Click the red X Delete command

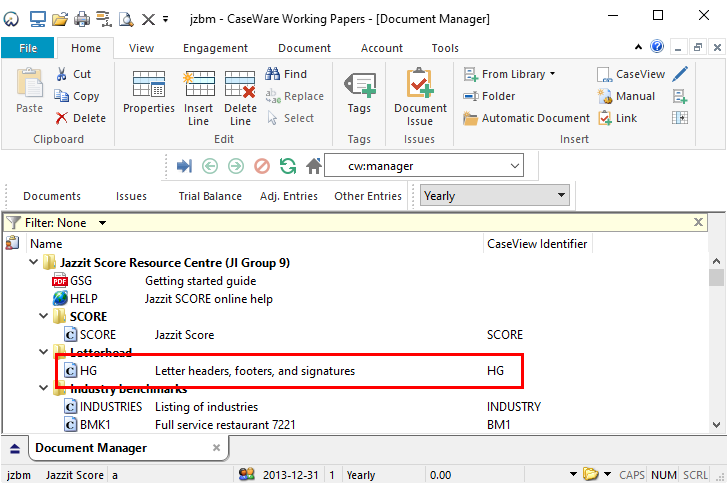click(80, 118)
